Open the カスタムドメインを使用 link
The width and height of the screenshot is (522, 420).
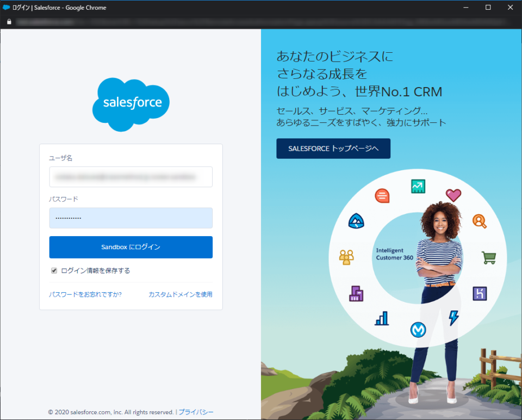[181, 294]
